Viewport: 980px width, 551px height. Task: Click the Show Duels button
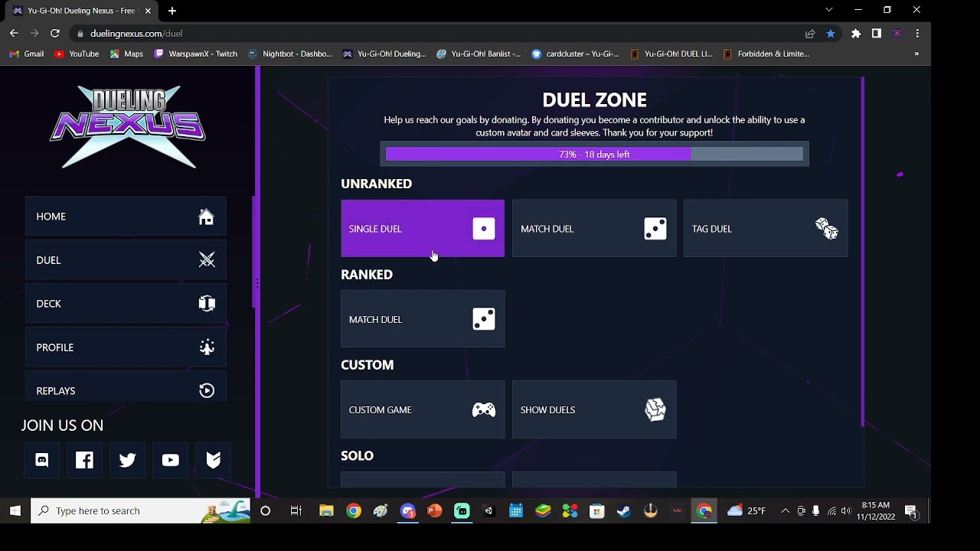pos(594,410)
